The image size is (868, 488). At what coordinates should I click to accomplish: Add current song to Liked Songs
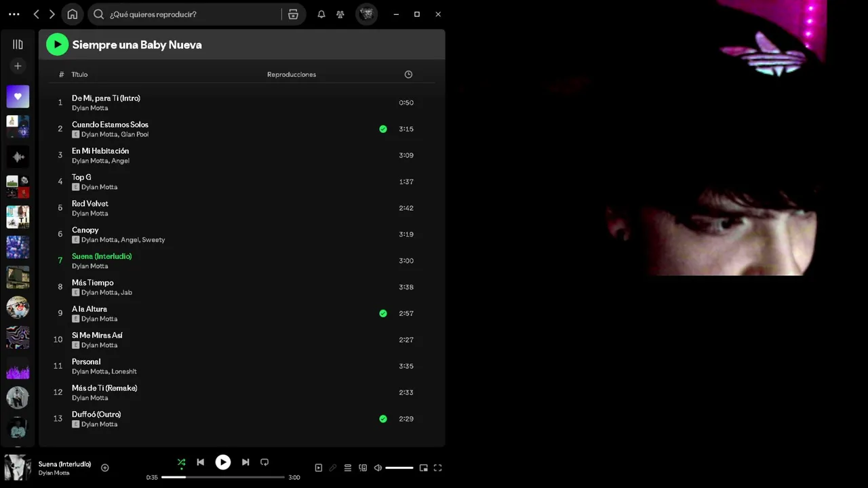pyautogui.click(x=105, y=468)
